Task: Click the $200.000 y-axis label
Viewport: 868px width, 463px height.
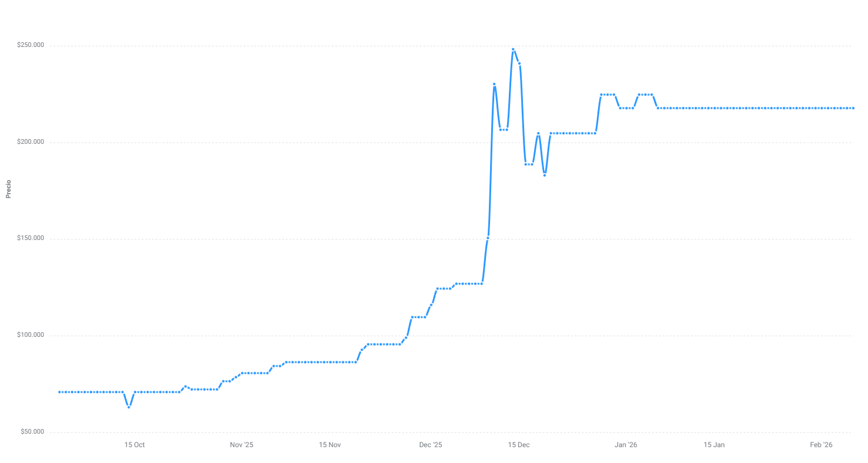Action: (31, 142)
